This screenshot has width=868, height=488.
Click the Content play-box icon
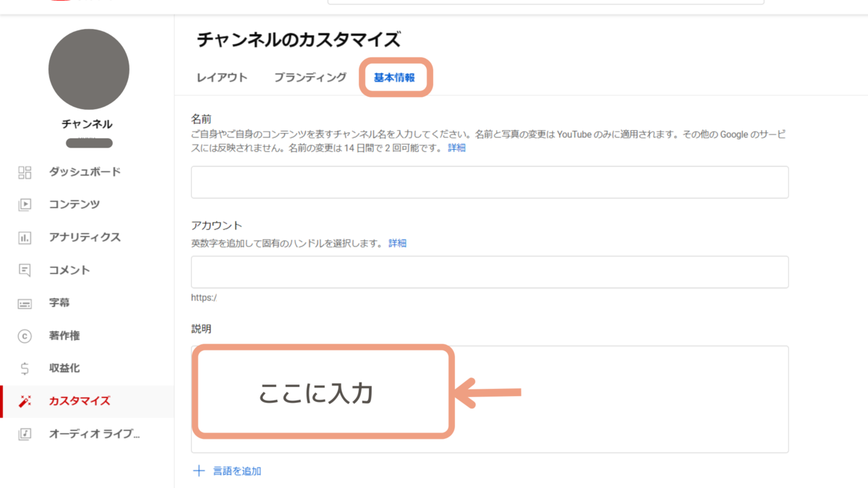point(25,205)
